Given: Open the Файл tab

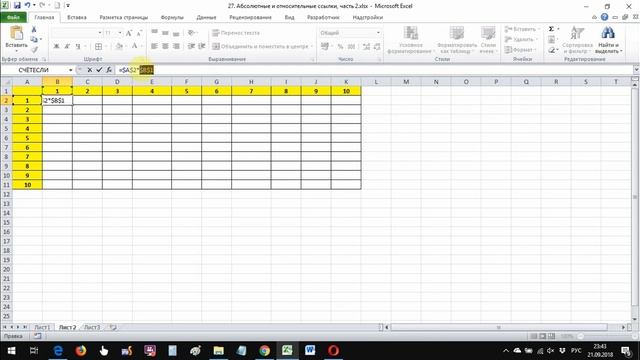Looking at the screenshot, I should pyautogui.click(x=13, y=17).
